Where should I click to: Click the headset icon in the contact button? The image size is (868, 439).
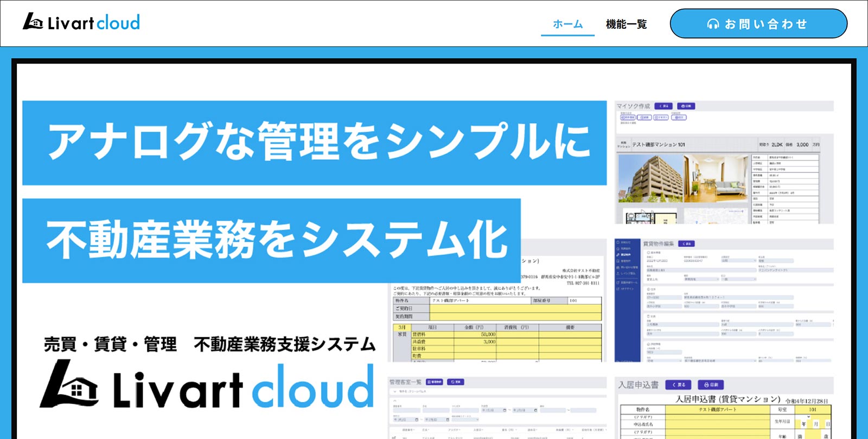[713, 24]
